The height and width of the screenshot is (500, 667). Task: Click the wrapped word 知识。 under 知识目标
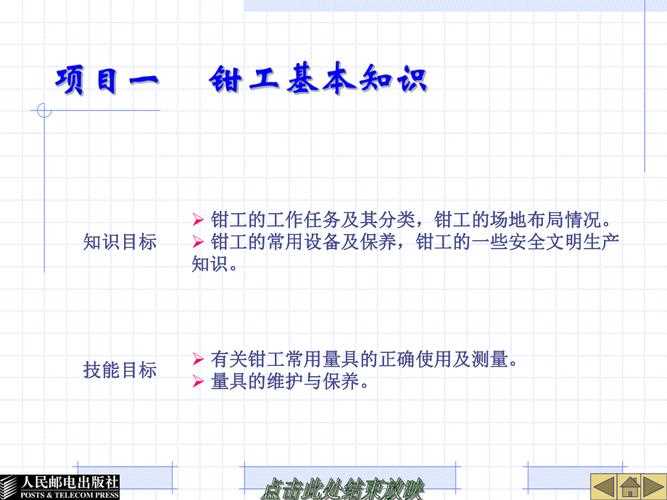click(x=215, y=264)
